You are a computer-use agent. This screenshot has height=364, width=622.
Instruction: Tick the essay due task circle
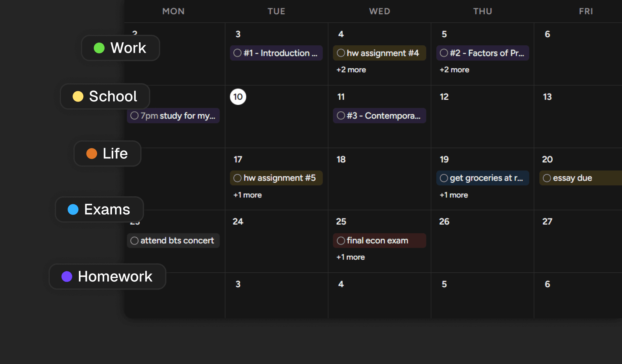[x=547, y=178]
